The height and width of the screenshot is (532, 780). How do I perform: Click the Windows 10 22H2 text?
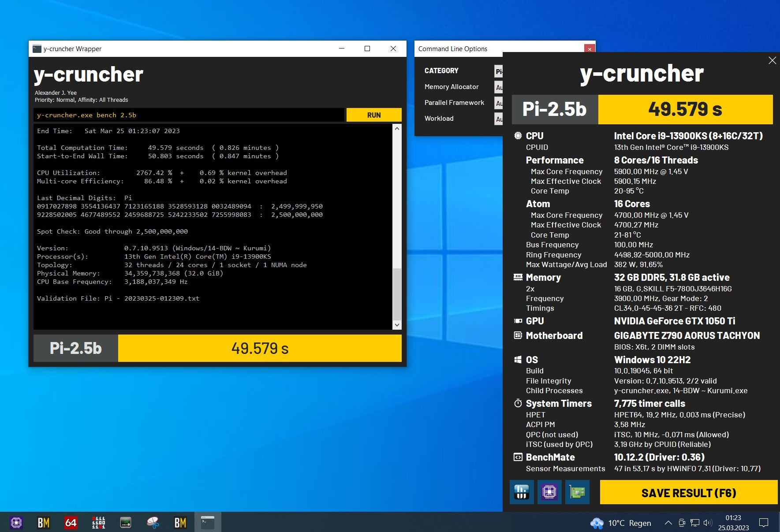point(652,360)
